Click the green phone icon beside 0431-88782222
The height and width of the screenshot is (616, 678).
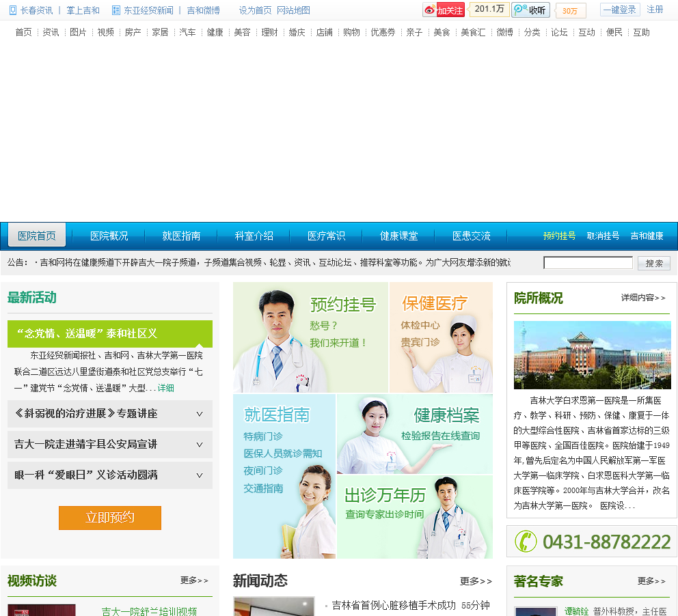526,542
